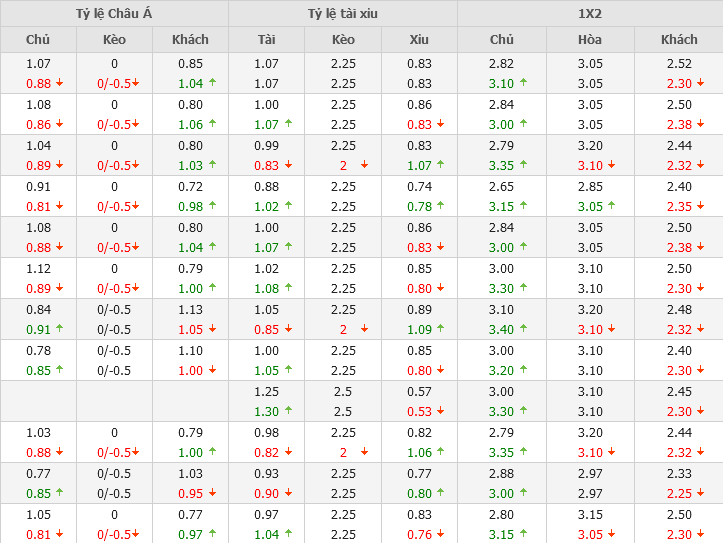The height and width of the screenshot is (543, 723).
Task: Select the Hòa column header
Action: pos(590,40)
